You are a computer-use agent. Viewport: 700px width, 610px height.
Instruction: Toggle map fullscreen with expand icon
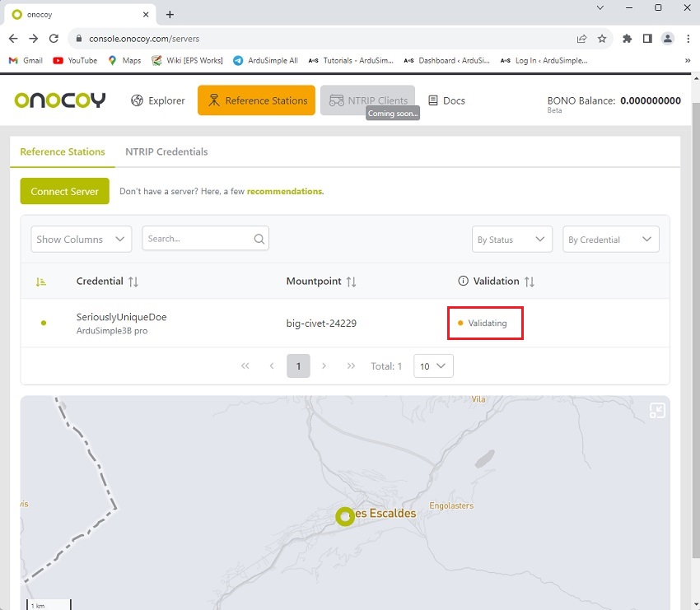[656, 410]
